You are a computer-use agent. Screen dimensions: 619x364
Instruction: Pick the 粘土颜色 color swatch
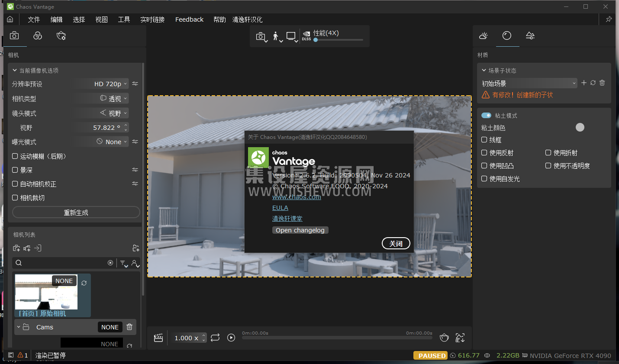tap(580, 127)
